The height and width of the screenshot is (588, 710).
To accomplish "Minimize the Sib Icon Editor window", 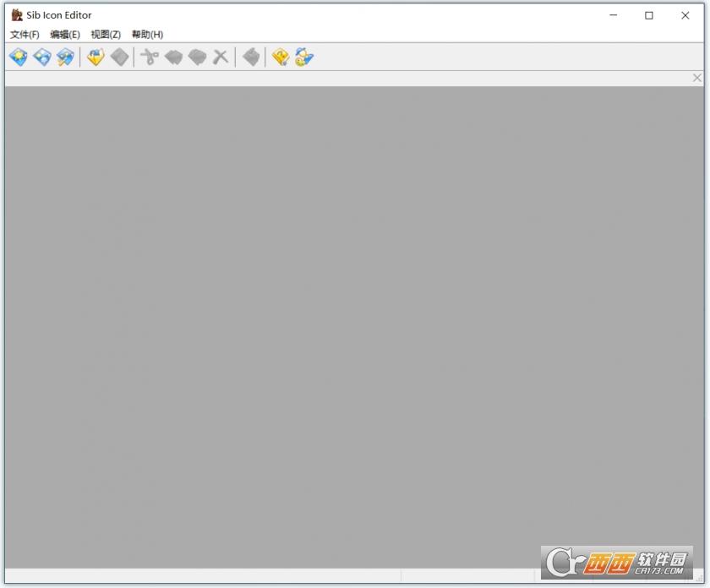I will pos(613,15).
